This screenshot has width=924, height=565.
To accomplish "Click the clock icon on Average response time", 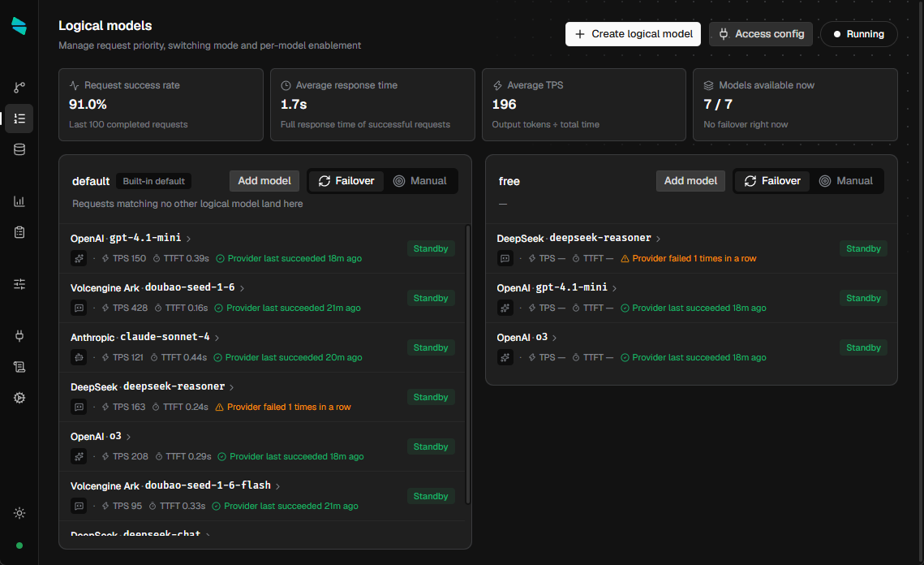I will click(286, 85).
